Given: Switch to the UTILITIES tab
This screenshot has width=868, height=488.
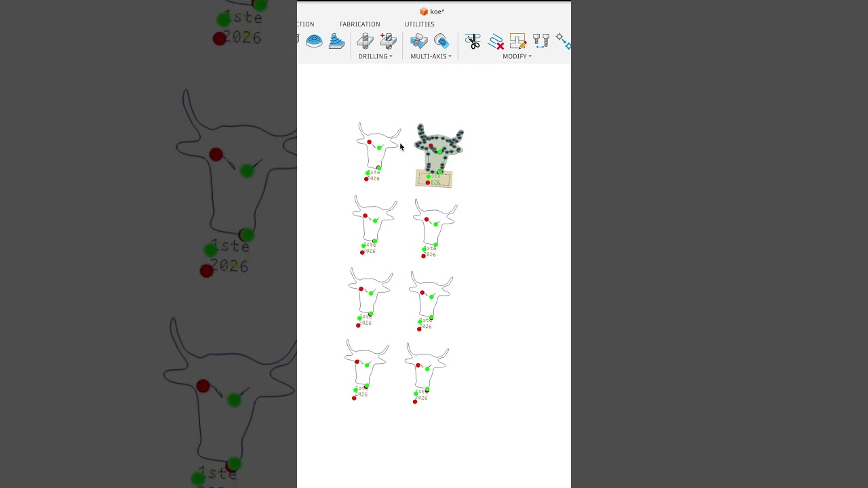Looking at the screenshot, I should [x=420, y=24].
